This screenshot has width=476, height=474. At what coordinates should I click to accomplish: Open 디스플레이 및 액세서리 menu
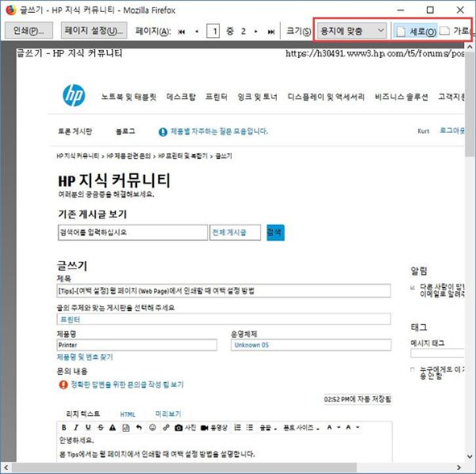coord(326,97)
